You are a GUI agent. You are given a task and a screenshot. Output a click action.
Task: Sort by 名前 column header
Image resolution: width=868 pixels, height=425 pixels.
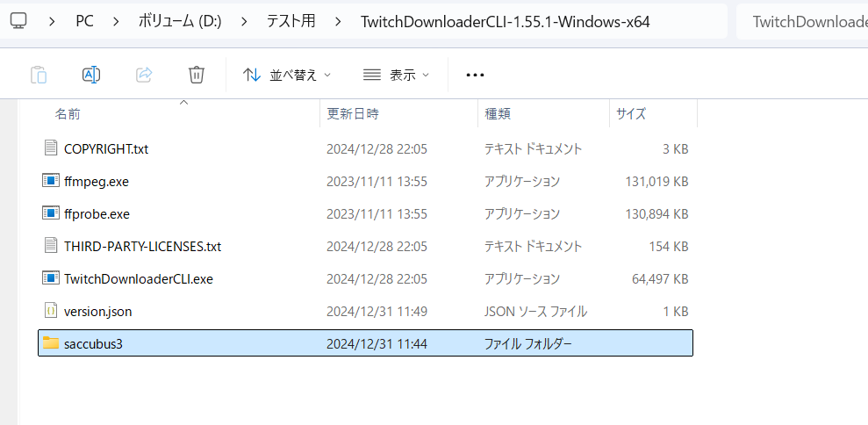(x=68, y=114)
